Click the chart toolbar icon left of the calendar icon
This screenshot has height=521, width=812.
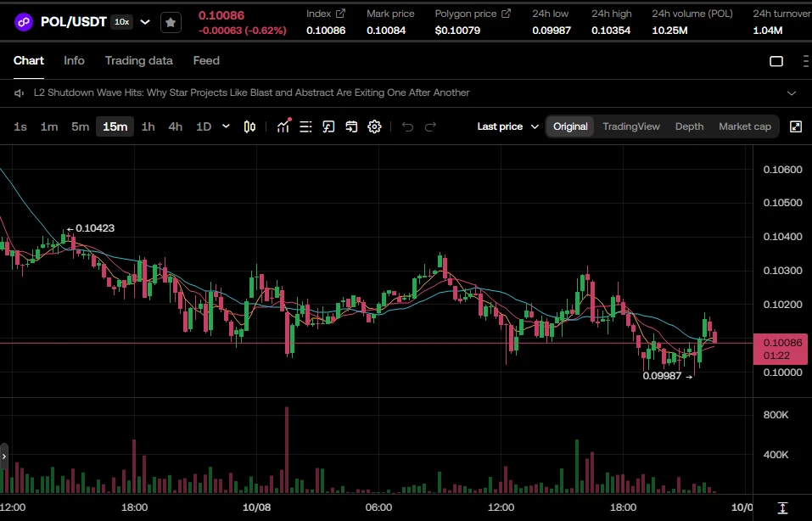(328, 127)
